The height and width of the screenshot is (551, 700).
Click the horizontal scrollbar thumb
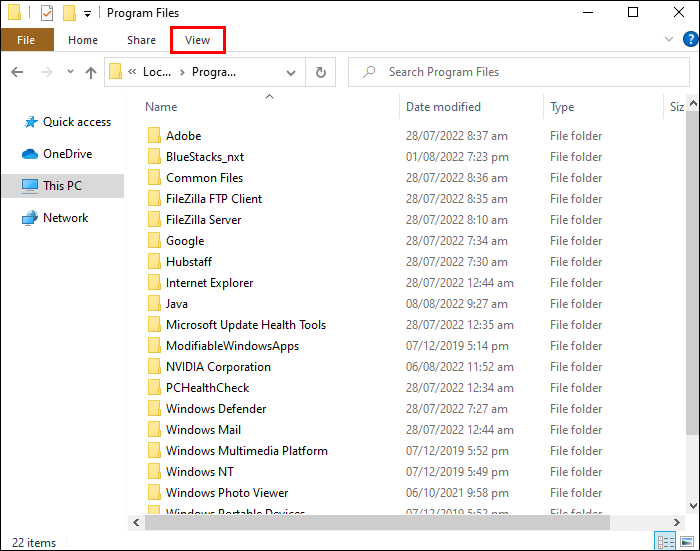click(377, 522)
